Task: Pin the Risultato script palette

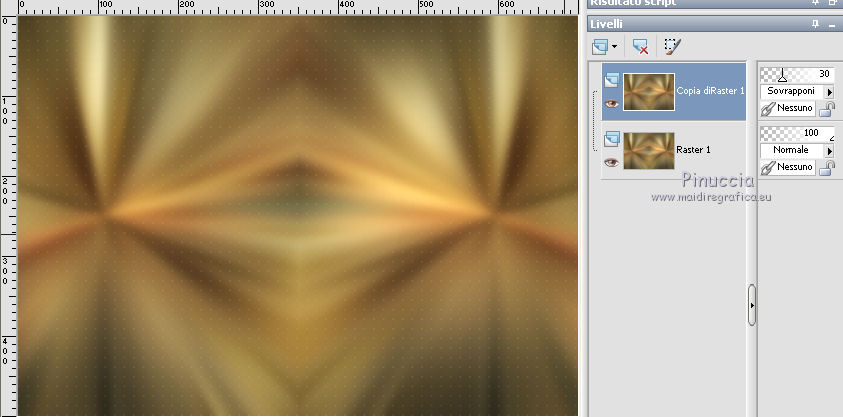Action: 816,3
